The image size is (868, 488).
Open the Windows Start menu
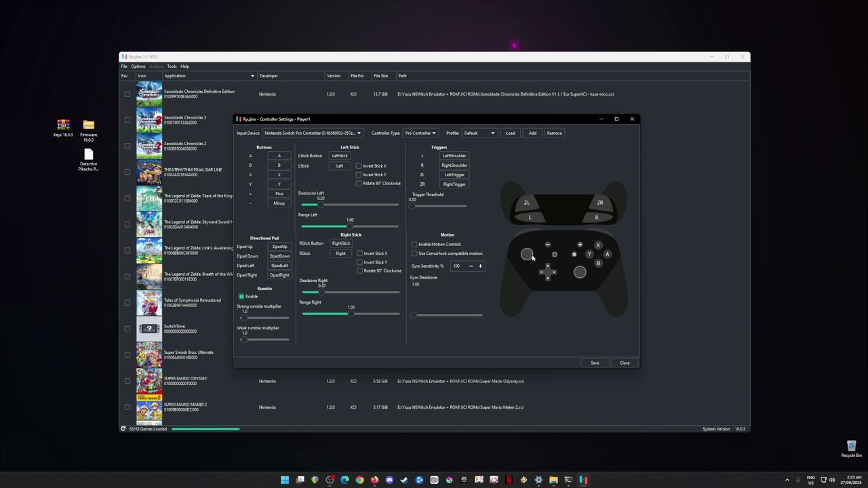point(285,480)
